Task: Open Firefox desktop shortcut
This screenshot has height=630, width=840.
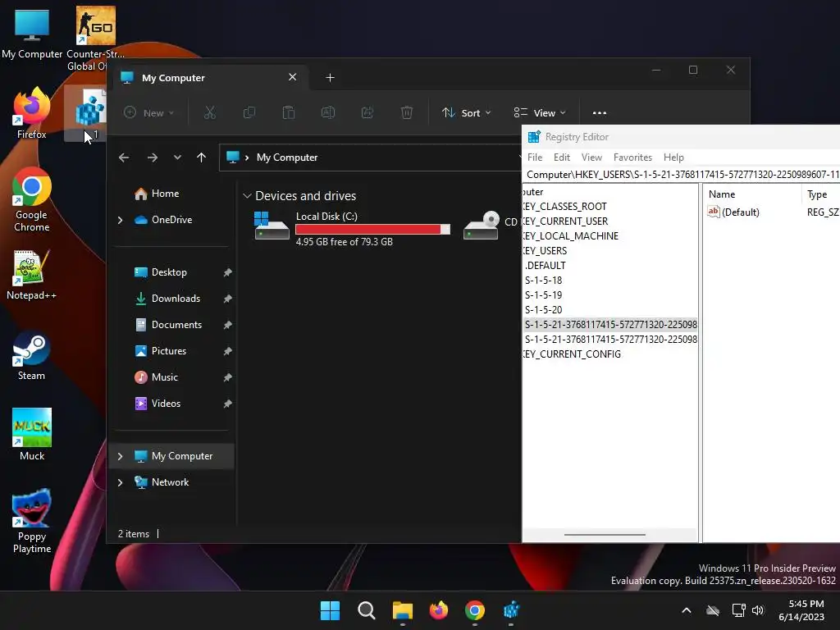Action: pos(32,113)
